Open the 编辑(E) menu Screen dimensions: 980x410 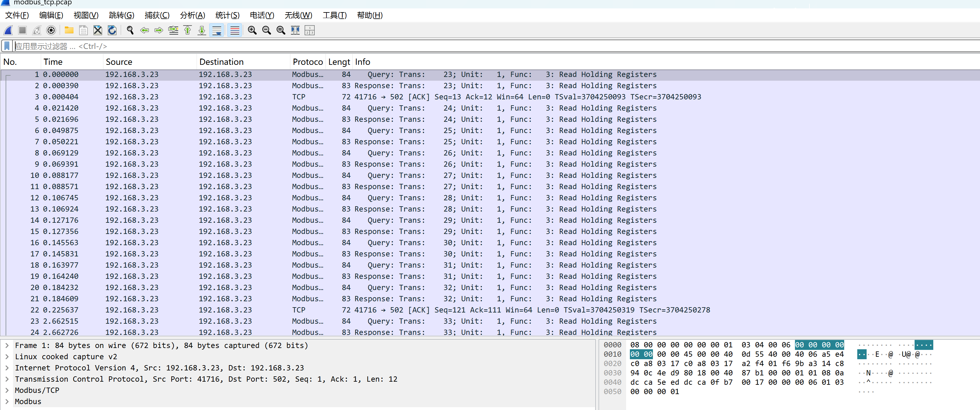click(x=51, y=15)
